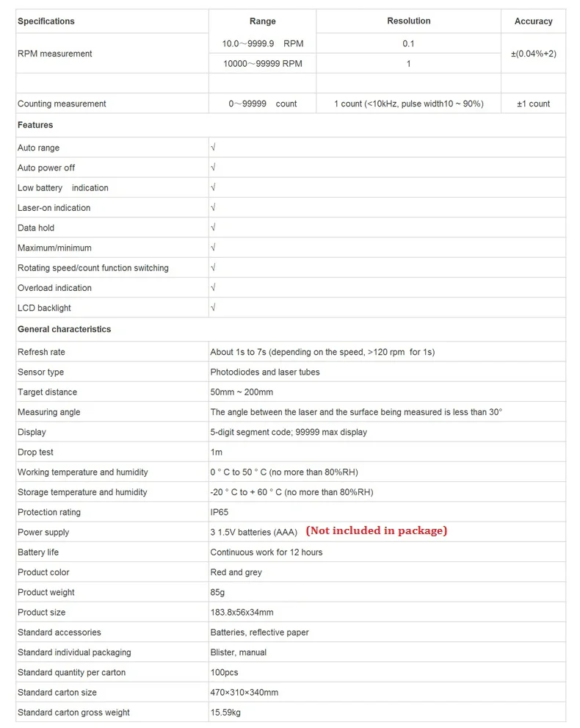Click the Range column header
This screenshot has width=580, height=728.
(x=263, y=21)
